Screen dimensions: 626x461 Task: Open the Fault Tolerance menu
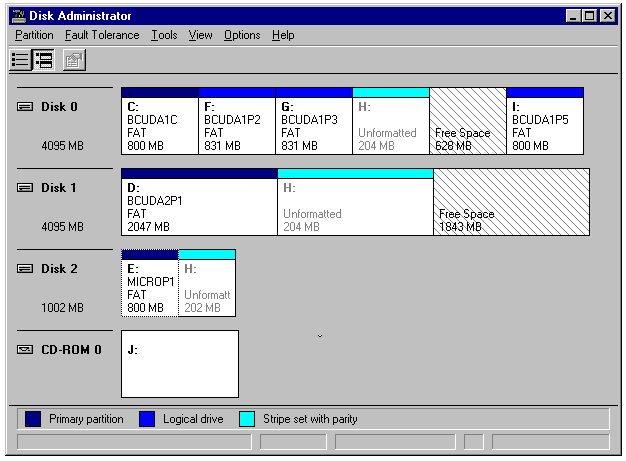[x=102, y=35]
